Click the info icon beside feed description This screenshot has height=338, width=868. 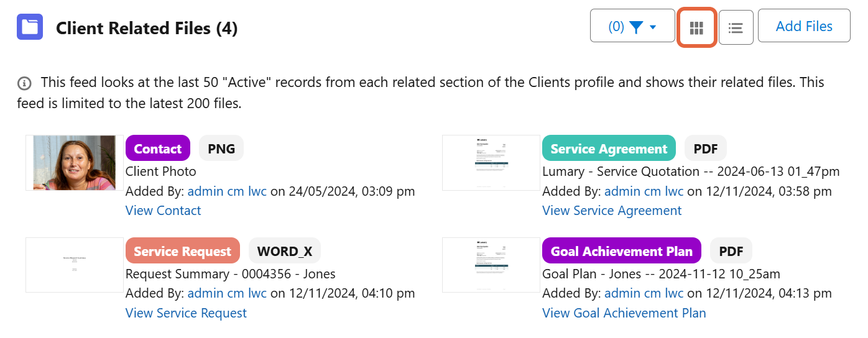[24, 83]
